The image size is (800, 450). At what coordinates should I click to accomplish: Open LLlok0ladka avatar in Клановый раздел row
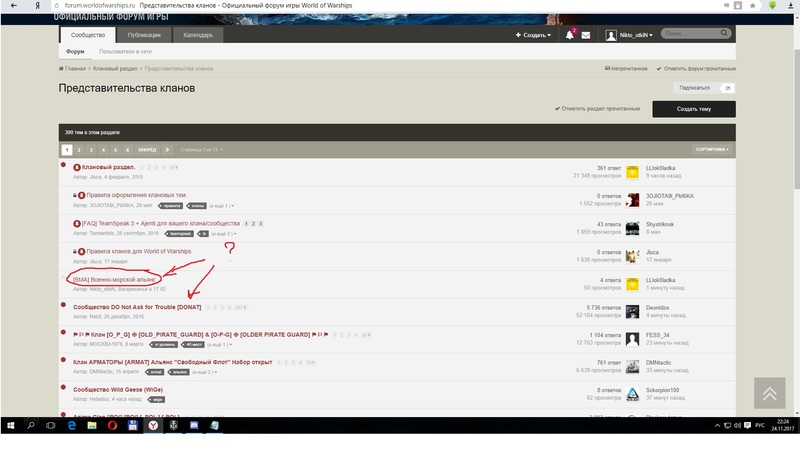pyautogui.click(x=632, y=172)
